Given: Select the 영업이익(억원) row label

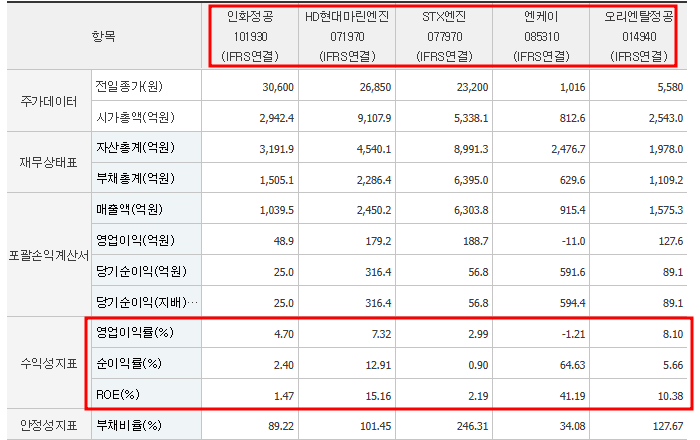Looking at the screenshot, I should 135,241.
